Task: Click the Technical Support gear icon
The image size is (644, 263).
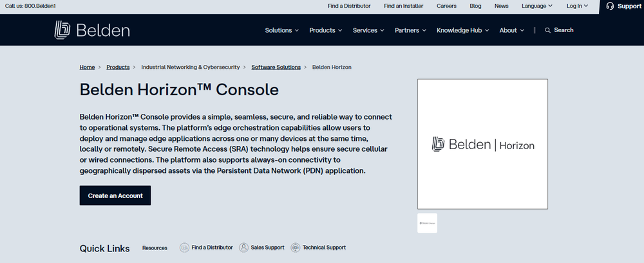Action: (296, 248)
